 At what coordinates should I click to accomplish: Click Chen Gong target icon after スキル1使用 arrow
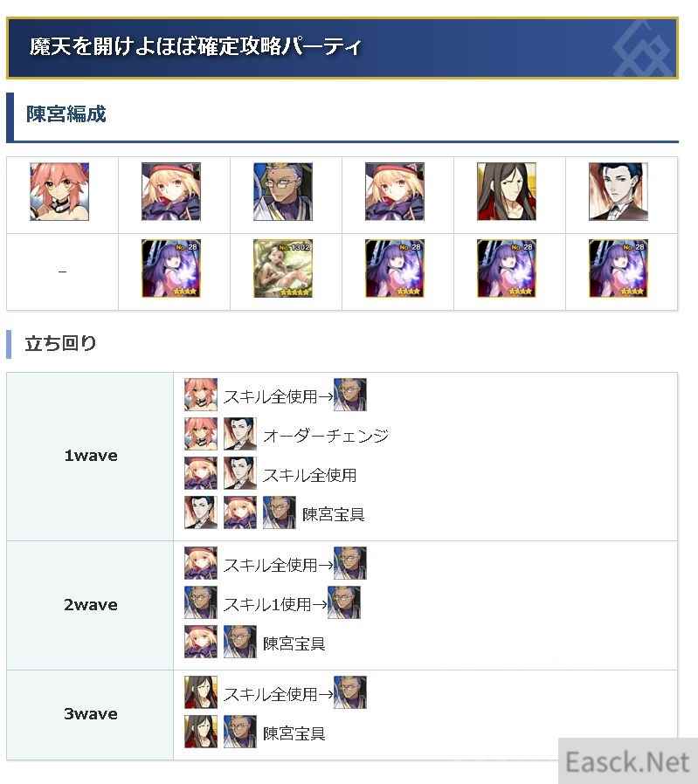tap(343, 602)
